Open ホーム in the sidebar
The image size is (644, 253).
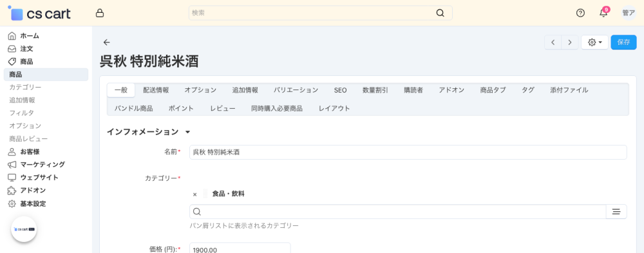pos(30,36)
